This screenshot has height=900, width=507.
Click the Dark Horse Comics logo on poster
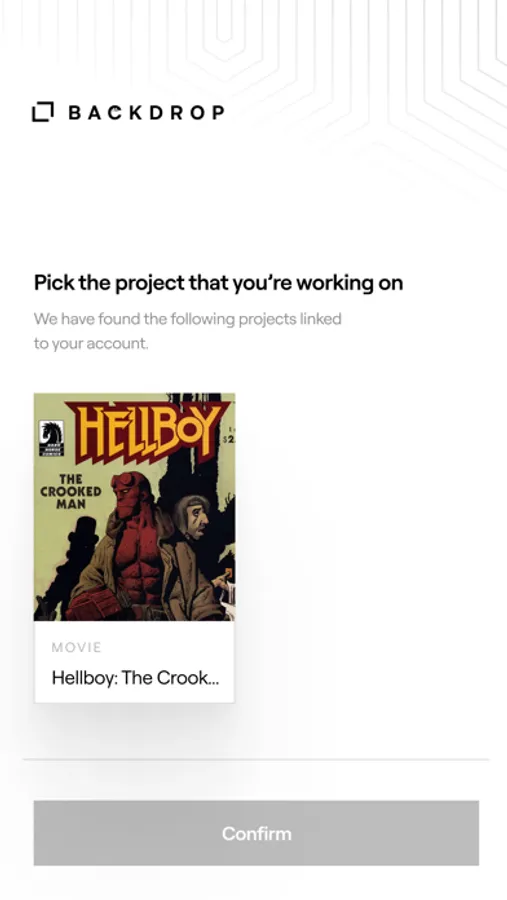tap(51, 439)
